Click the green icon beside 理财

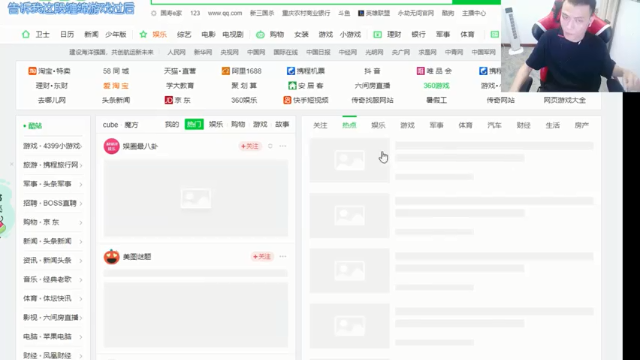[x=378, y=35]
